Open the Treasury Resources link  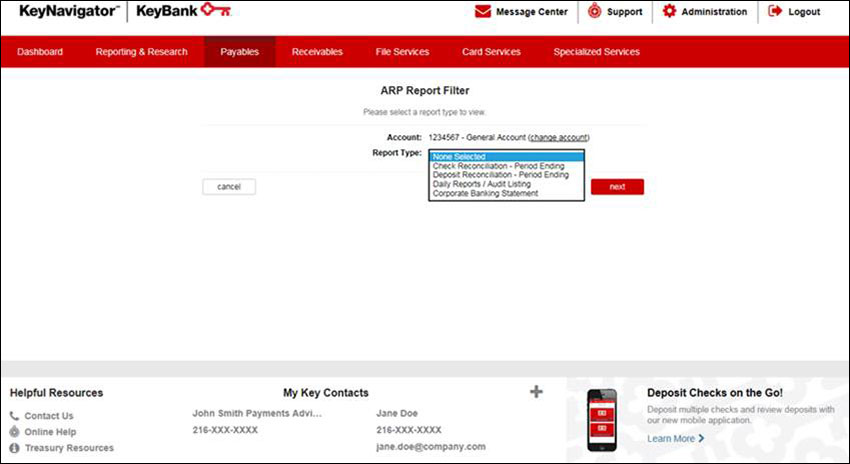(69, 448)
